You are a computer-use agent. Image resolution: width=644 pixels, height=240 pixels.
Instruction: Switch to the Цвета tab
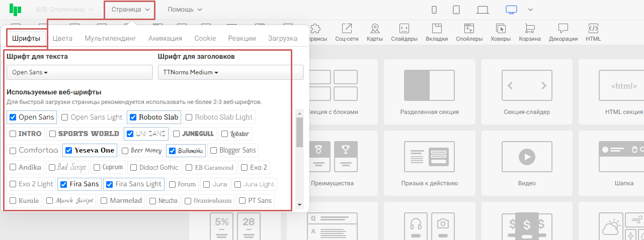click(x=62, y=38)
